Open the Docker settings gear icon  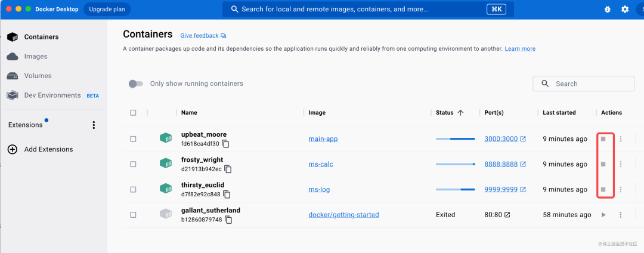[625, 10]
